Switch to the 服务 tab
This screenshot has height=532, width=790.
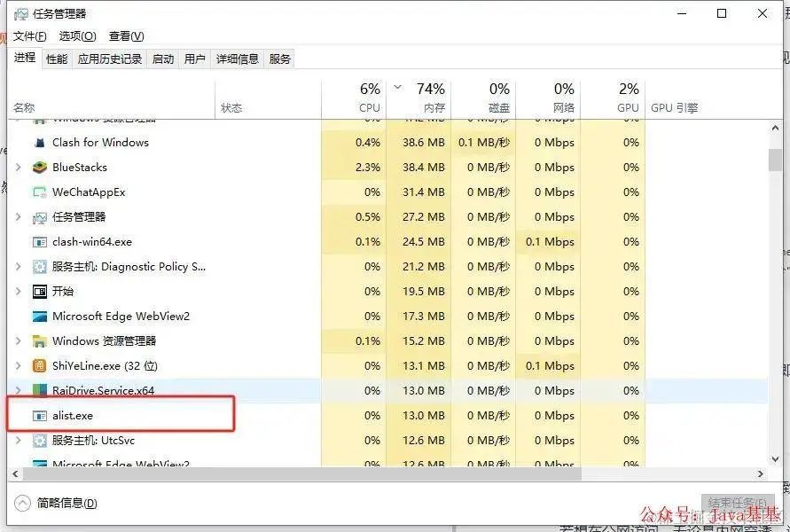tap(279, 59)
